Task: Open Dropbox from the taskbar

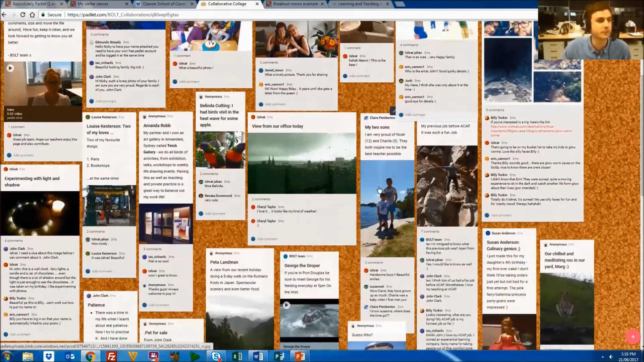Action: 49,356
